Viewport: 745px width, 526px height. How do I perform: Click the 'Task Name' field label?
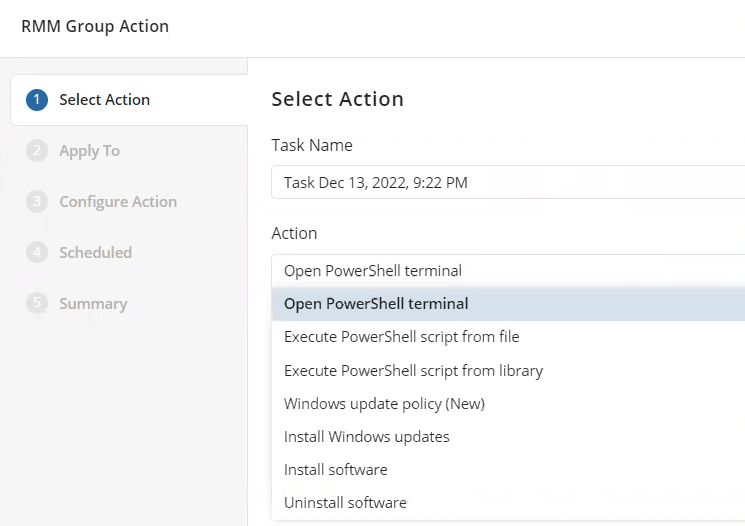(x=312, y=145)
